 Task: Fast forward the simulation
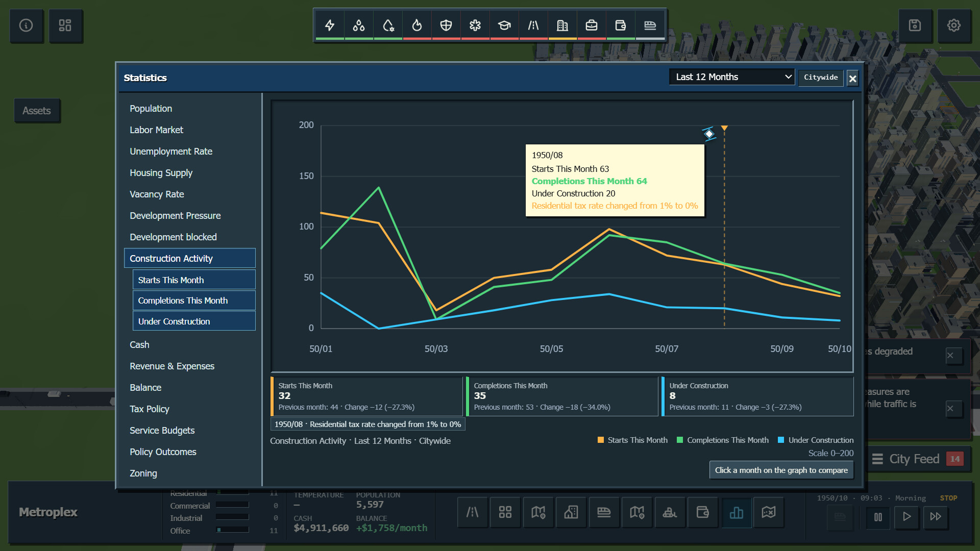point(936,517)
